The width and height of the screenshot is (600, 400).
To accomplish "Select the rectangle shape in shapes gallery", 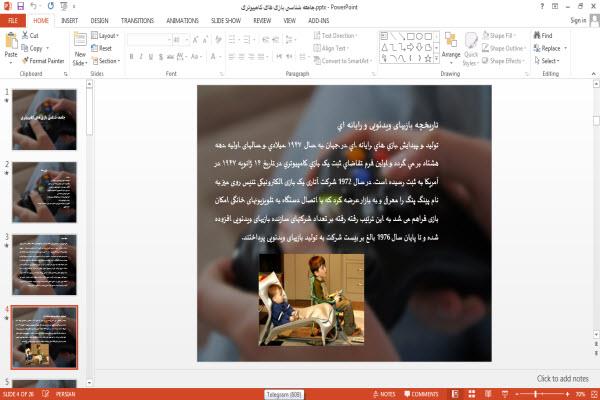I will (411, 36).
